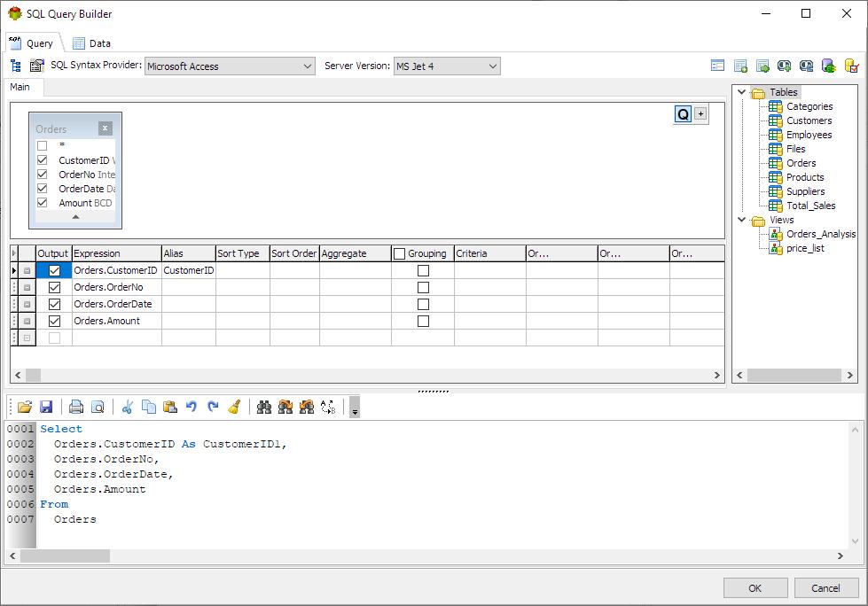Cut selected SQL text with scissors icon
The height and width of the screenshot is (606, 868).
pyautogui.click(x=128, y=407)
